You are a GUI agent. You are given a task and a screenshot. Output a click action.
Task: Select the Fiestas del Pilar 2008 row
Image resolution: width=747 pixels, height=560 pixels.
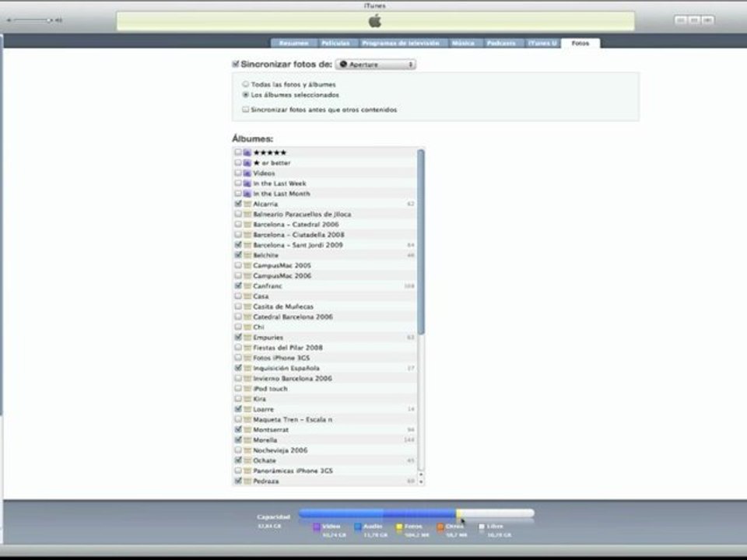coord(325,348)
